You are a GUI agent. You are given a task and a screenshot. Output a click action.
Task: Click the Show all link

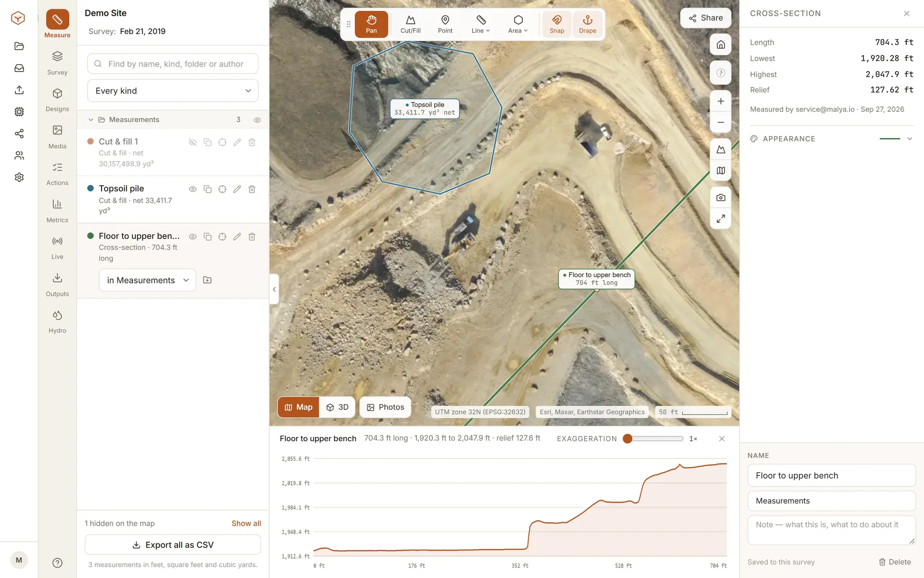pos(246,523)
